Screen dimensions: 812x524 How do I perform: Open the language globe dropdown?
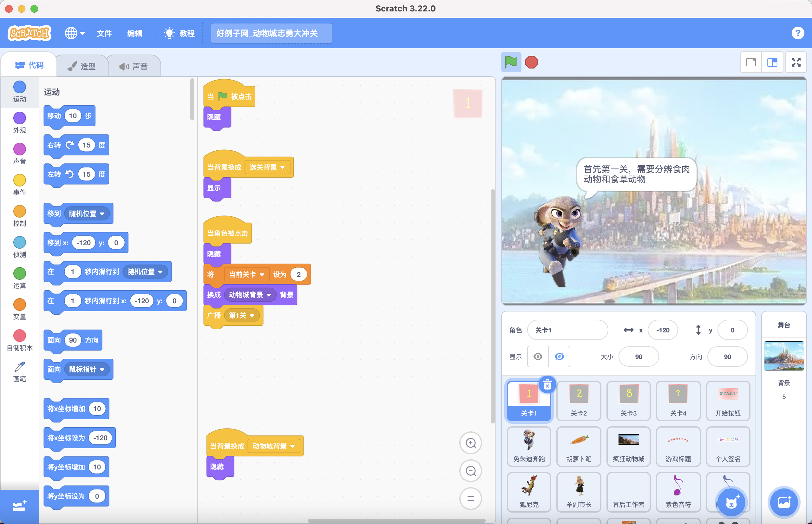(x=75, y=33)
